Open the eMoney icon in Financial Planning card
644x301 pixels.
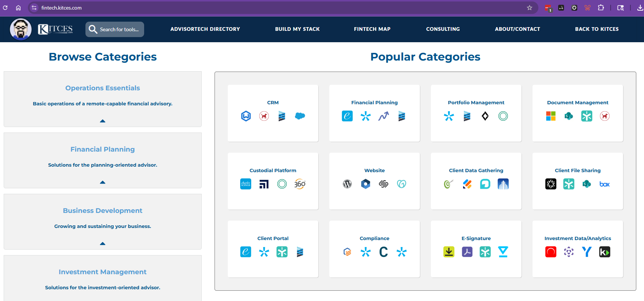pos(347,116)
